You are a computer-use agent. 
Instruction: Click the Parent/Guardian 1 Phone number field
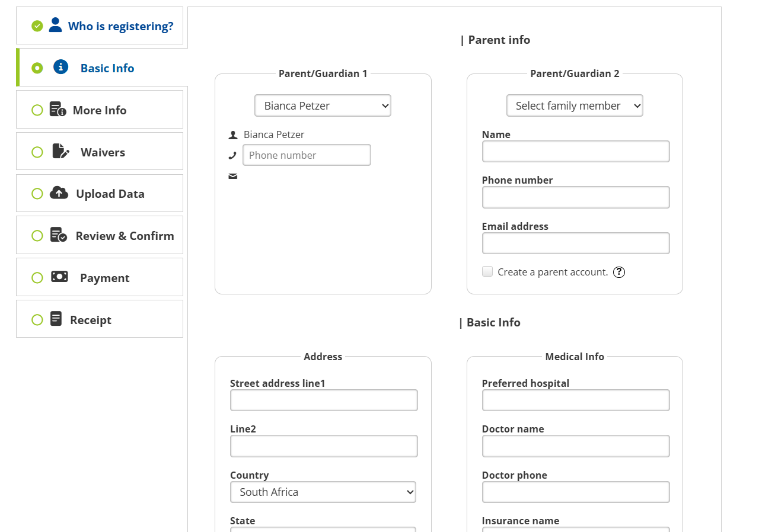(307, 155)
